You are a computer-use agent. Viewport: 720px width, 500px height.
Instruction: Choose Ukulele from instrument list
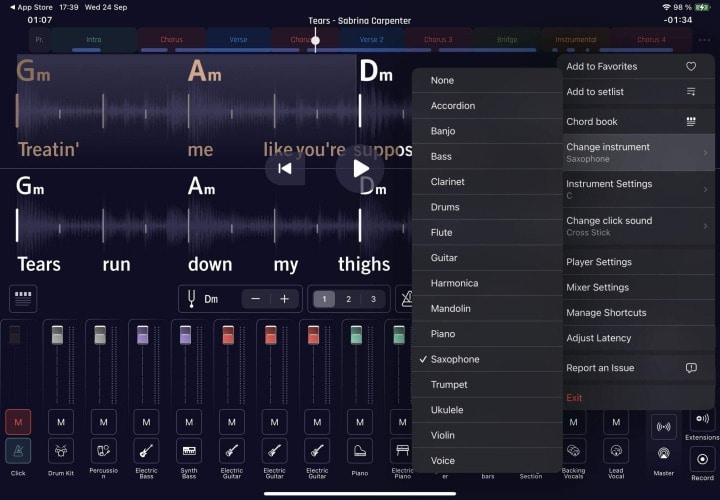(487, 410)
